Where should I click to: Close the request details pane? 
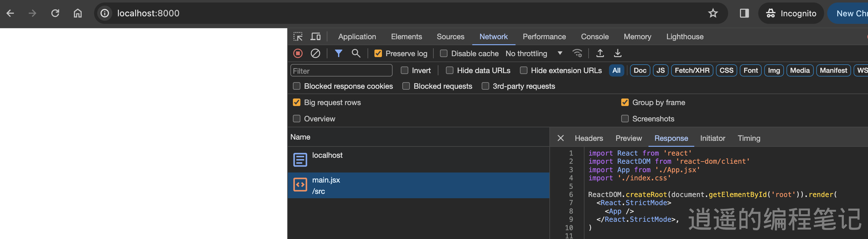(x=561, y=138)
